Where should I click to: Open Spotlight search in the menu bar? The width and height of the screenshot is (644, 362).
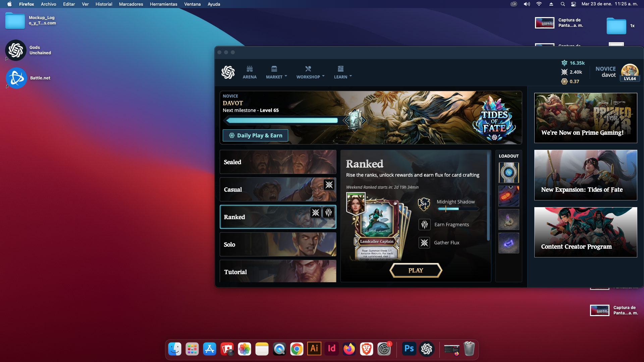[x=562, y=4]
